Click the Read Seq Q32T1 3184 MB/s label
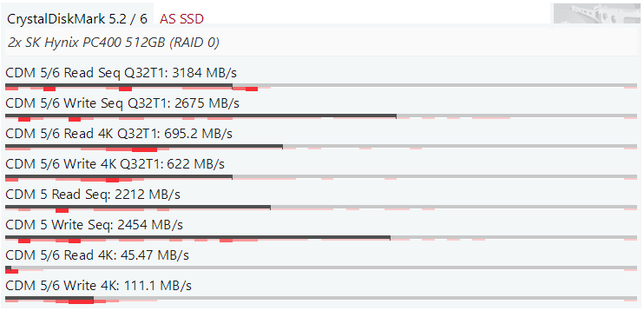 point(122,73)
